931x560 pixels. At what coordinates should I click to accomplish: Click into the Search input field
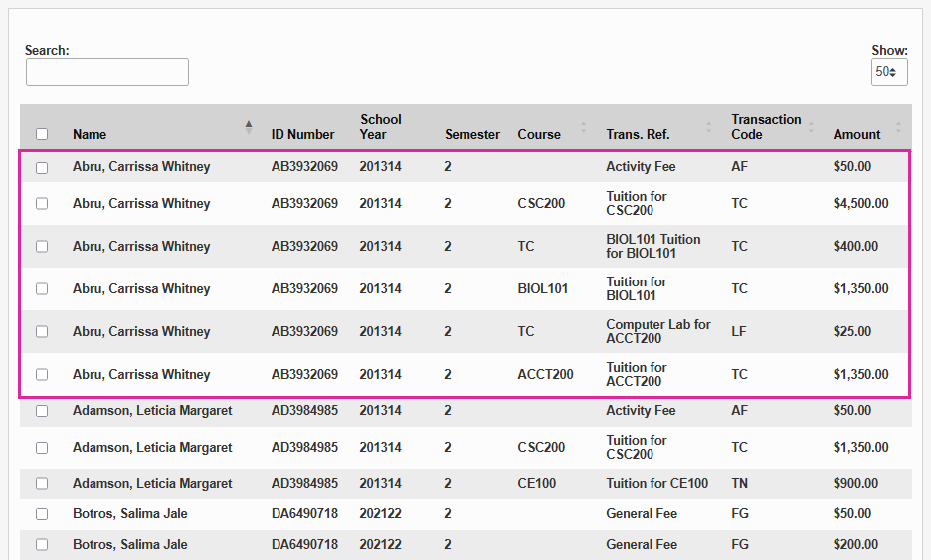(107, 72)
